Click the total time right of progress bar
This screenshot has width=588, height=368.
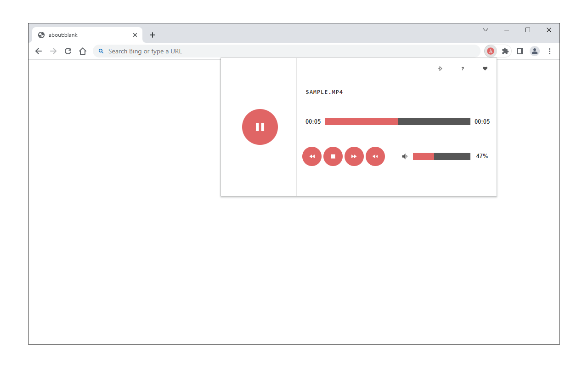[x=482, y=122]
